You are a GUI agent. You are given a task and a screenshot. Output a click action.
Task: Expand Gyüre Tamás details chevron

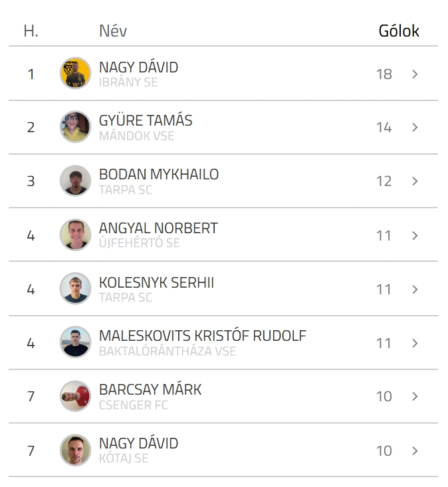pos(415,128)
